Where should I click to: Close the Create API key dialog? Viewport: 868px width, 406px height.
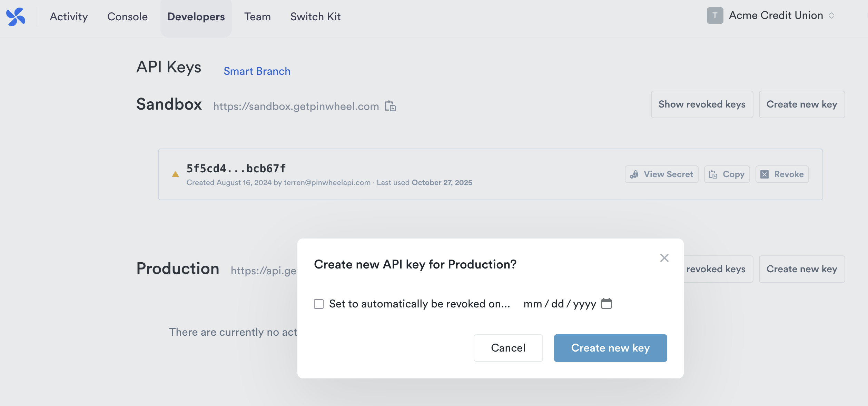click(x=664, y=258)
